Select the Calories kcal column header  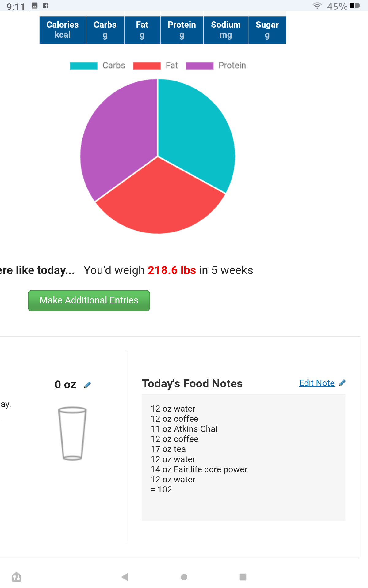click(63, 30)
